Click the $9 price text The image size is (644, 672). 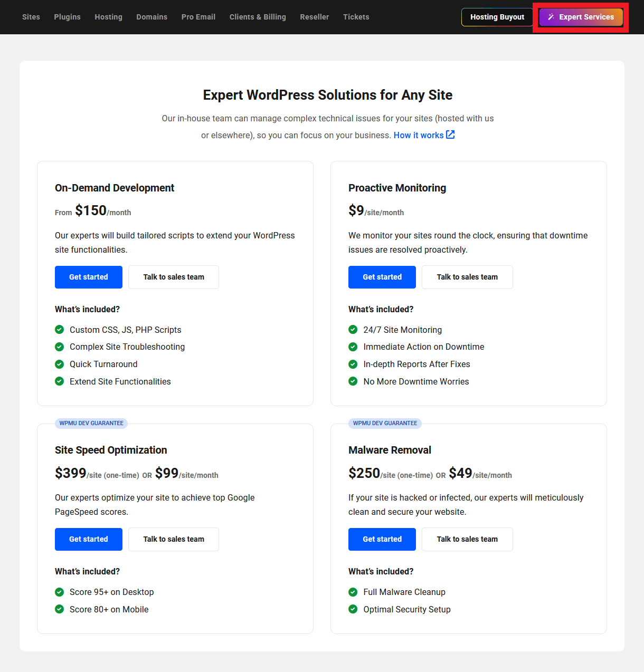356,210
